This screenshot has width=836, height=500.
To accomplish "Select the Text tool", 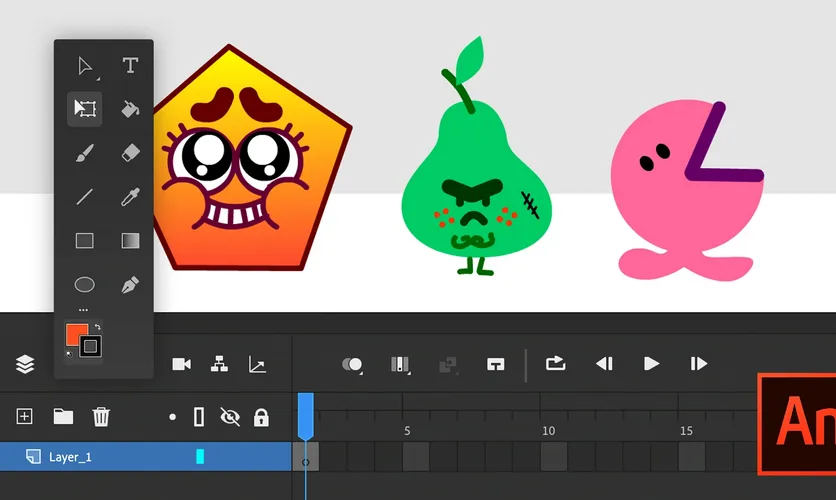I will coord(130,66).
